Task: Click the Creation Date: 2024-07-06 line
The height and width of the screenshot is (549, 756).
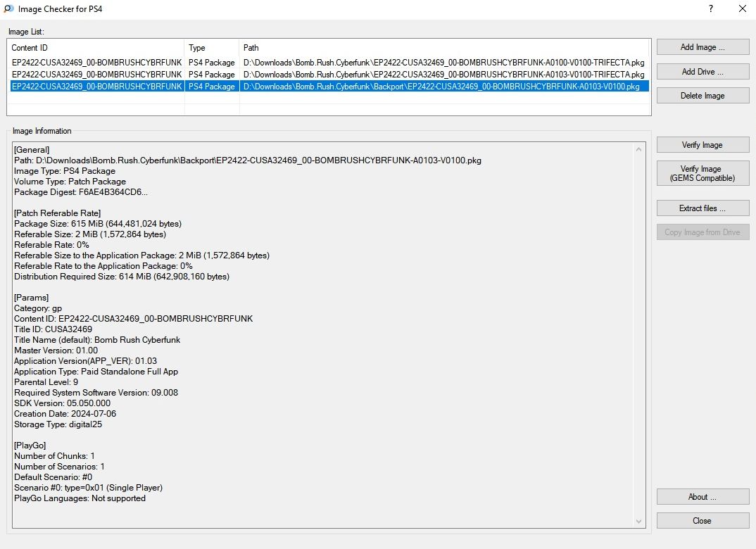Action: click(x=65, y=414)
